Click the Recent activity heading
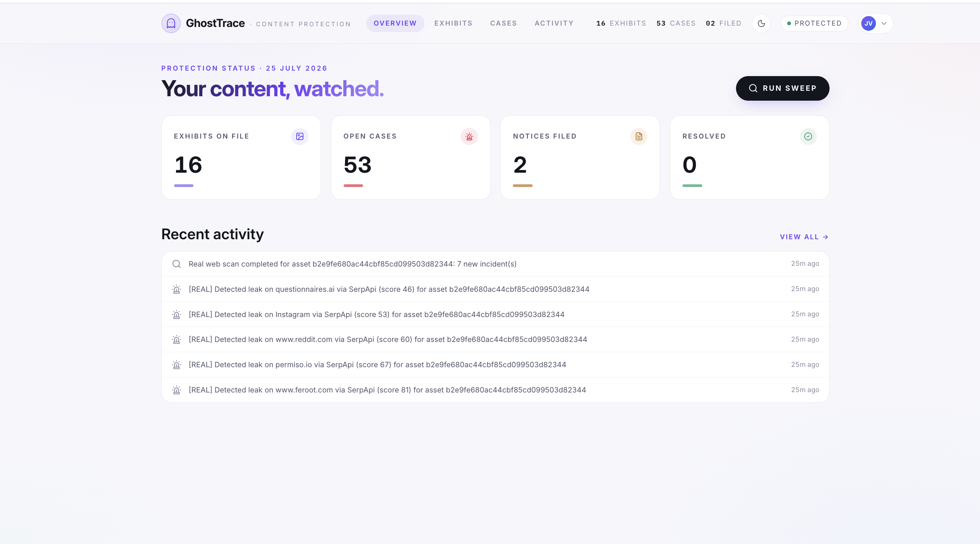Screen dimensions: 980x544 tap(212, 234)
